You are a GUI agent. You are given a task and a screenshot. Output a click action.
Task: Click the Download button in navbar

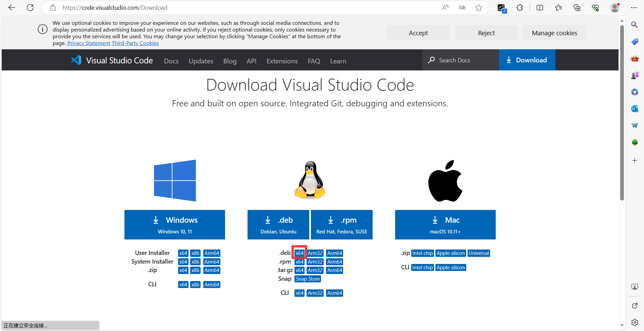pos(527,60)
